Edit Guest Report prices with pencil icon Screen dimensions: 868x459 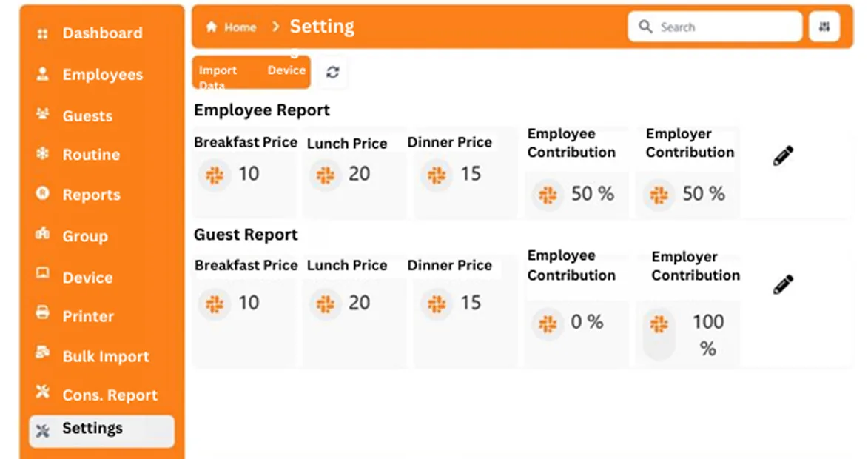pyautogui.click(x=783, y=284)
